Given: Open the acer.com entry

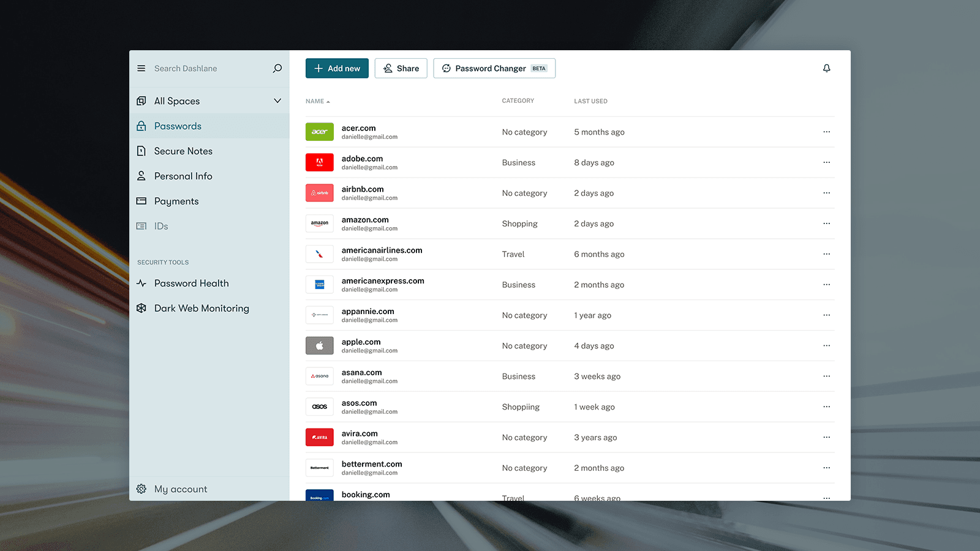Looking at the screenshot, I should (x=570, y=132).
